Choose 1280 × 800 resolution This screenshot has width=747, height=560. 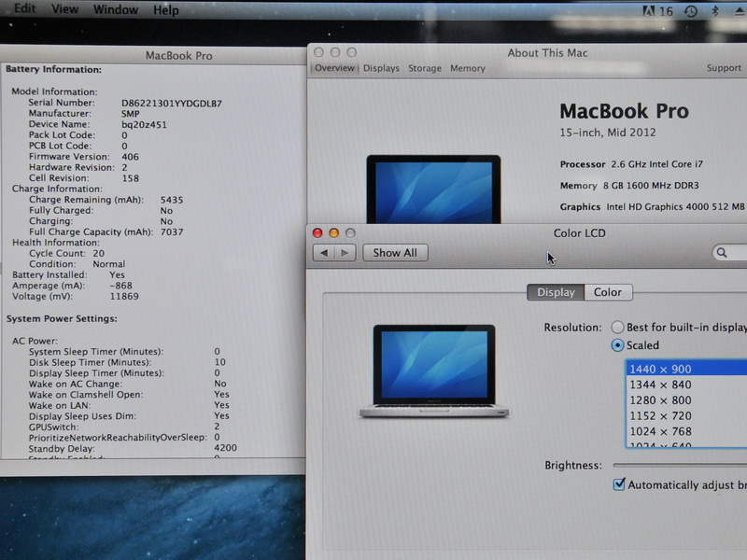coord(686,400)
